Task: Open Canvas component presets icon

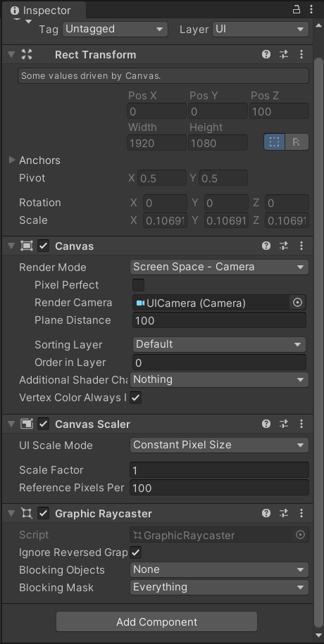Action: (284, 246)
